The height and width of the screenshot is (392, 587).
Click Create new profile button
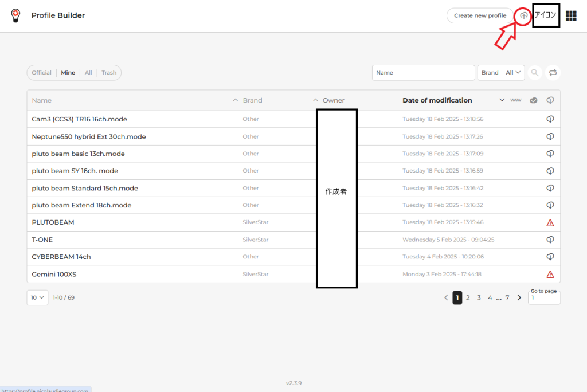(480, 15)
